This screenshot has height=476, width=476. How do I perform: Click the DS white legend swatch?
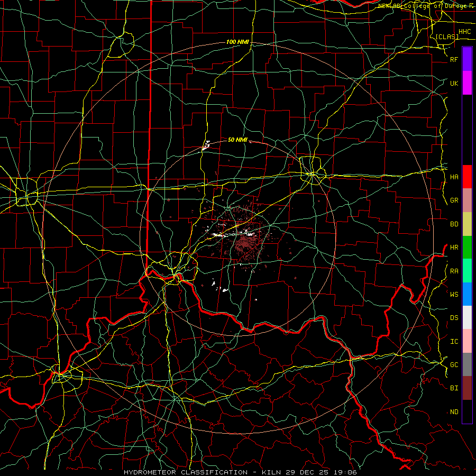tap(467, 317)
